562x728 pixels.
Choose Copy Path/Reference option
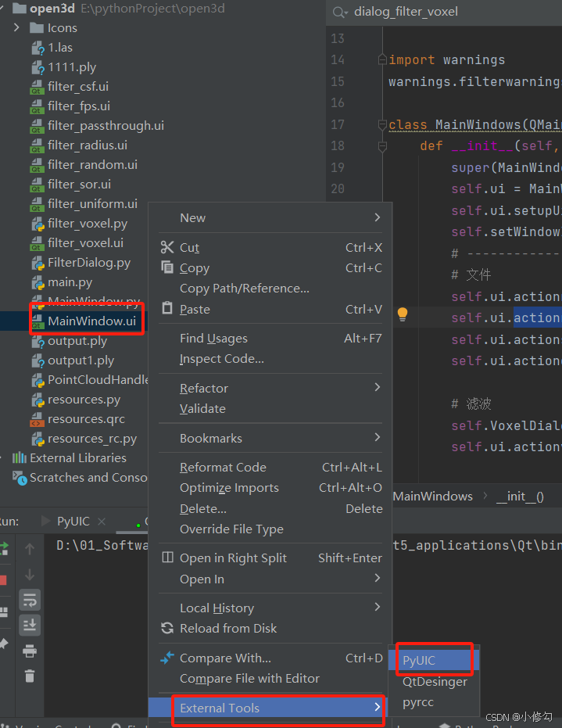pyautogui.click(x=270, y=289)
